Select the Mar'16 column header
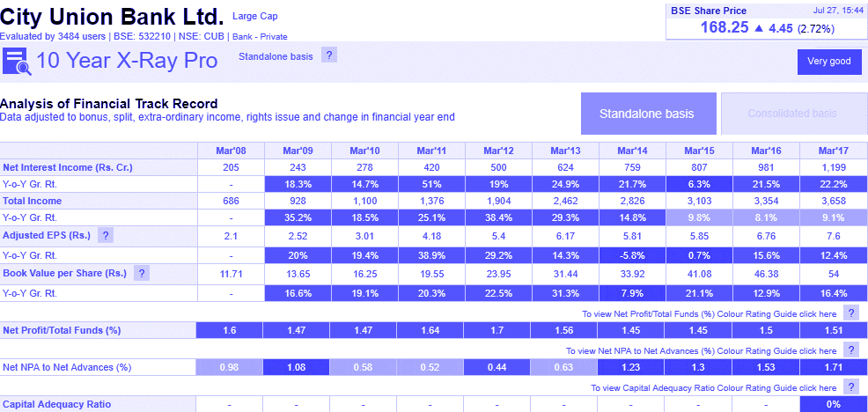This screenshot has height=412, width=868. (x=766, y=151)
